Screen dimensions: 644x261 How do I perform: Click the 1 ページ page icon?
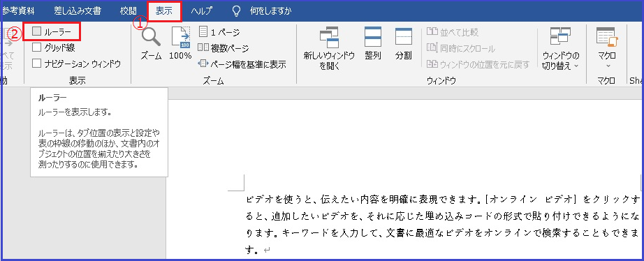pyautogui.click(x=203, y=32)
